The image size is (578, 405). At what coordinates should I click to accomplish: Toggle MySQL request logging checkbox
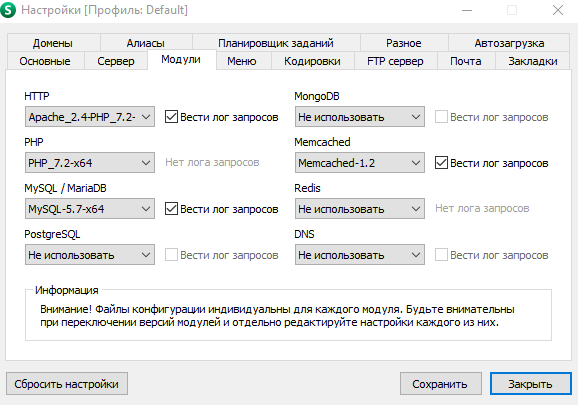171,209
